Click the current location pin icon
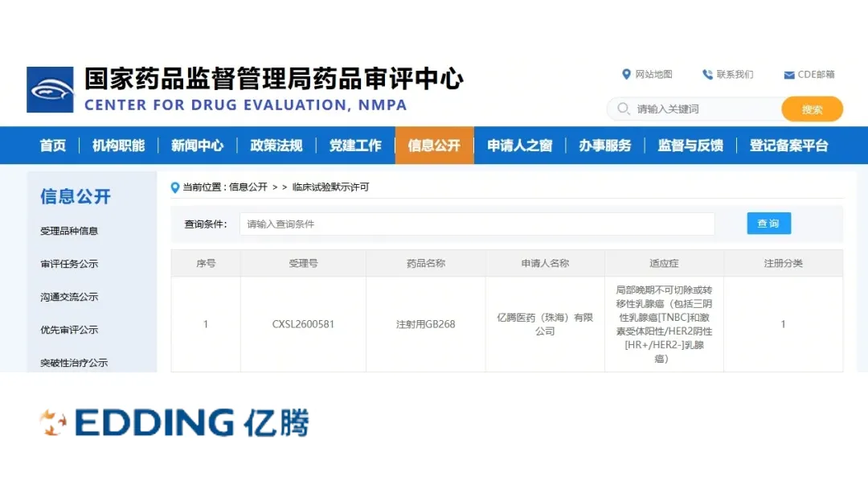 pos(175,187)
